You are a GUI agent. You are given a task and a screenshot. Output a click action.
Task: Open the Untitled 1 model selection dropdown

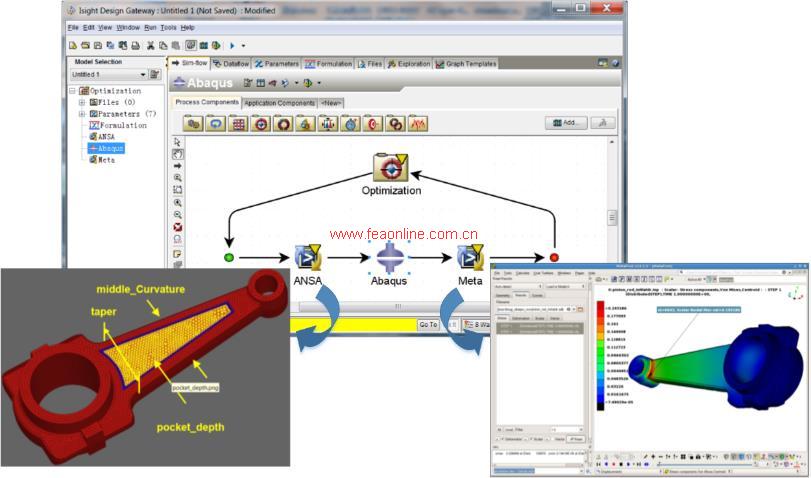click(144, 75)
